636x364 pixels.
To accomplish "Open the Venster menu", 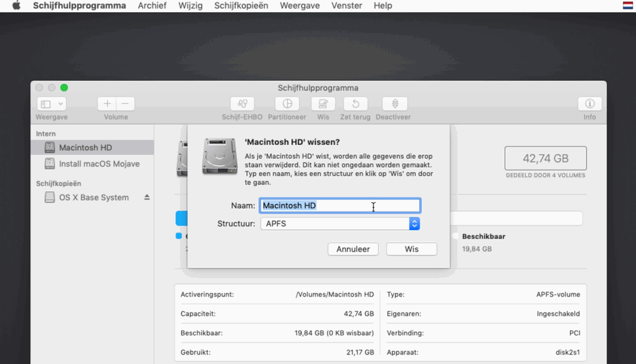I will click(347, 6).
